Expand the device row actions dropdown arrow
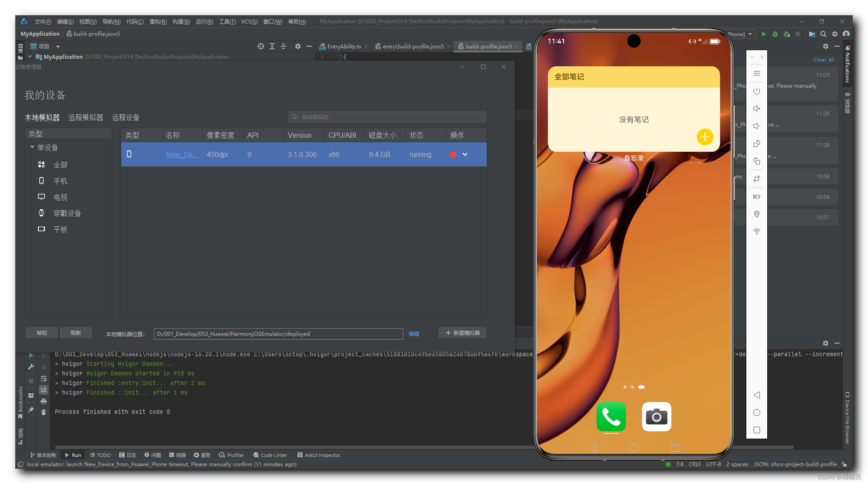The height and width of the screenshot is (484, 868). click(465, 154)
